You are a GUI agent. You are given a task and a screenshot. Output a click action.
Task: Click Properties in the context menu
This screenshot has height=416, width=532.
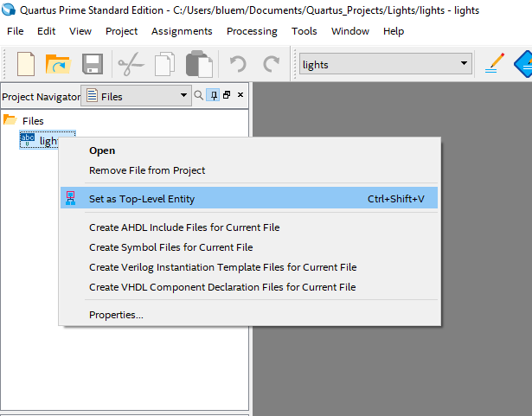tap(116, 315)
